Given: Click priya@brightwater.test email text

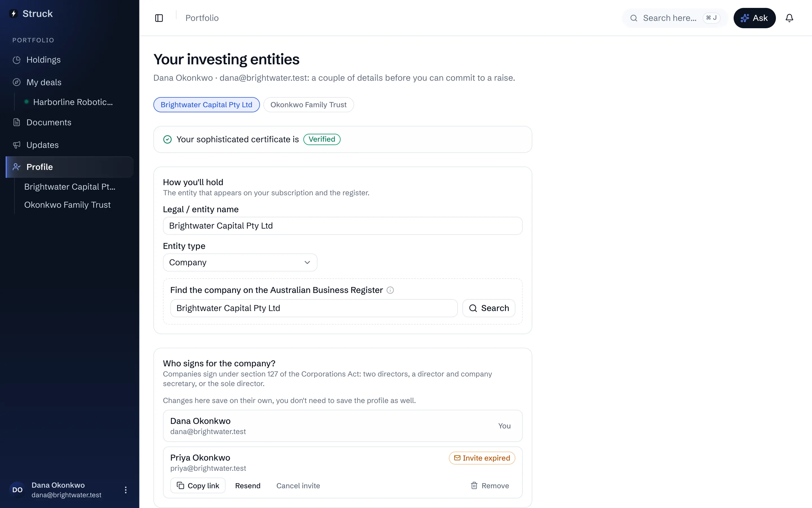Looking at the screenshot, I should point(208,468).
